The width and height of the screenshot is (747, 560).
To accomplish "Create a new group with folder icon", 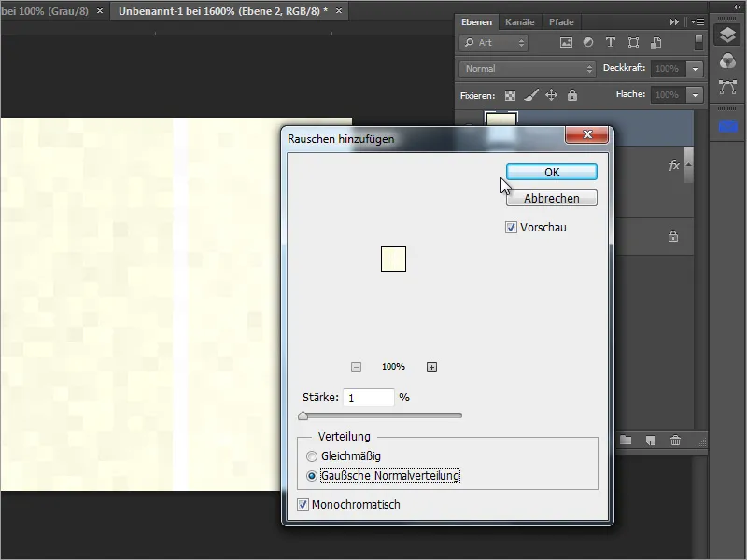I will click(x=626, y=440).
